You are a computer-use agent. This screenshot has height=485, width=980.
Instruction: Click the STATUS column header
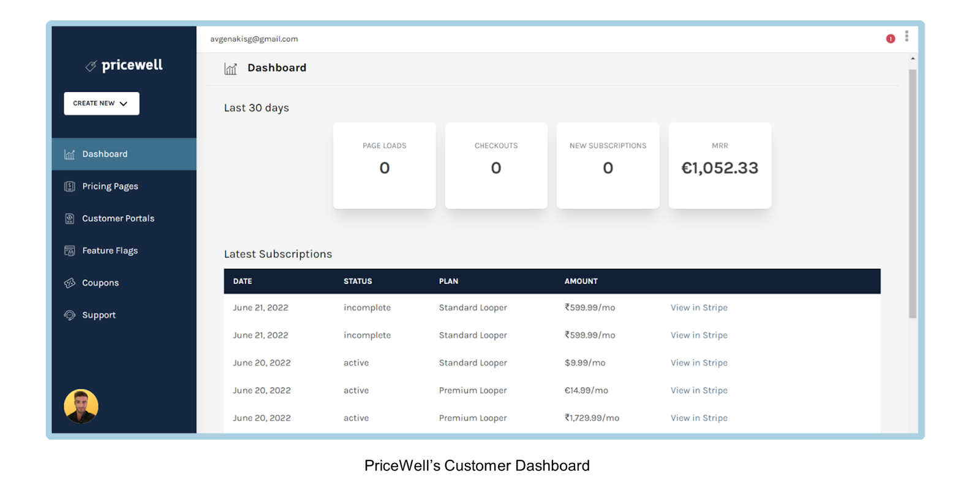(358, 281)
